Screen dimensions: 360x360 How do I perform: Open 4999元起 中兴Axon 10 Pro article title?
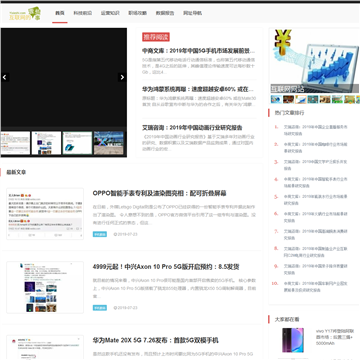pyautogui.click(x=166, y=267)
